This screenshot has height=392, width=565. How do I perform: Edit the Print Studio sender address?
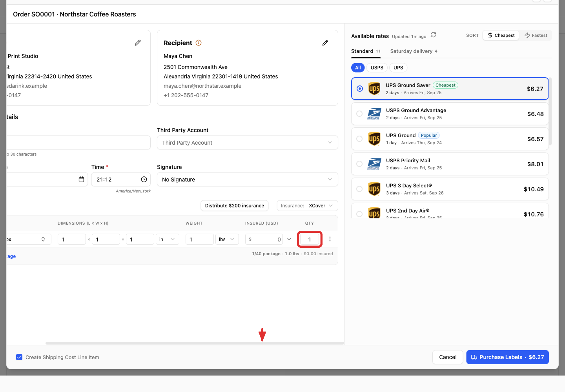[138, 43]
